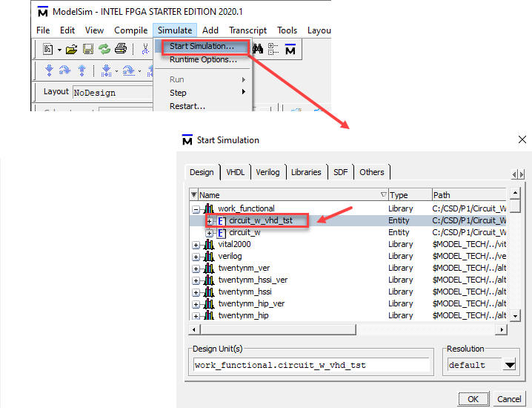
Task: Click the tab scroll arrows at right
Action: click(518, 174)
